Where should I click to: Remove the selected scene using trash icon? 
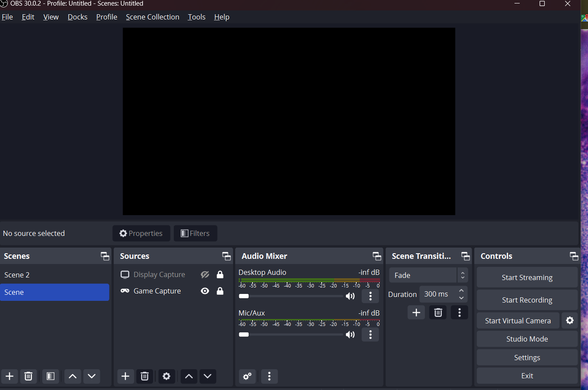pos(29,376)
